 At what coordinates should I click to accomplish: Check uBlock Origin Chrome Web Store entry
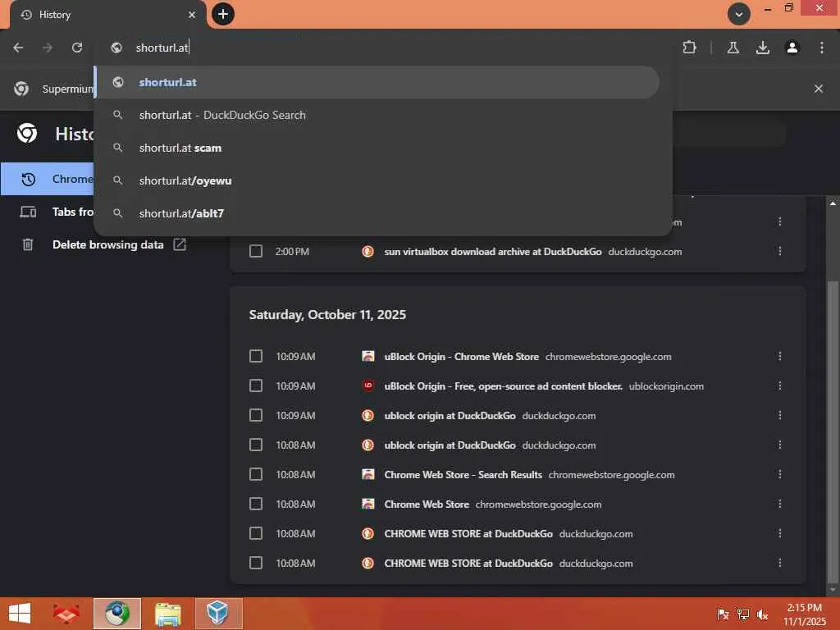tap(256, 356)
